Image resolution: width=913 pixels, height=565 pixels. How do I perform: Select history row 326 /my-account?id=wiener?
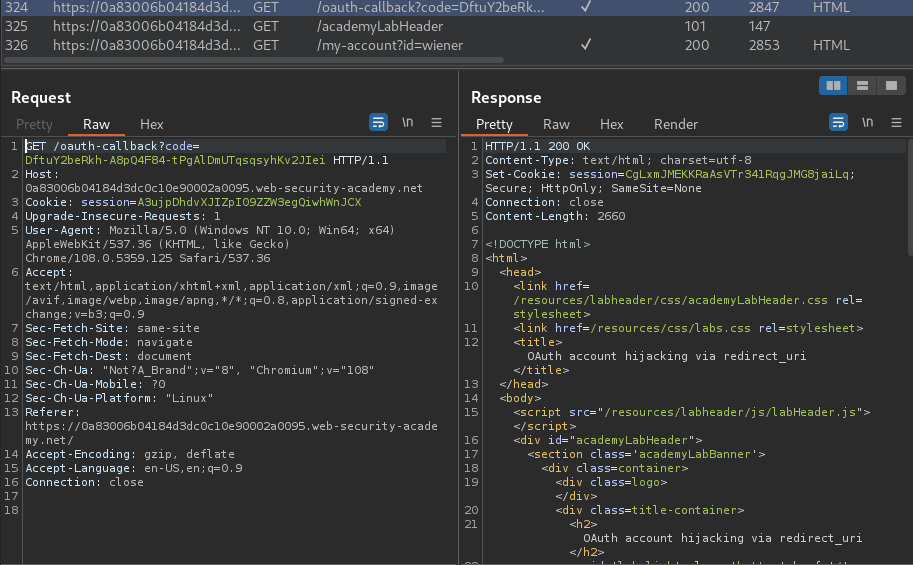[x=456, y=45]
